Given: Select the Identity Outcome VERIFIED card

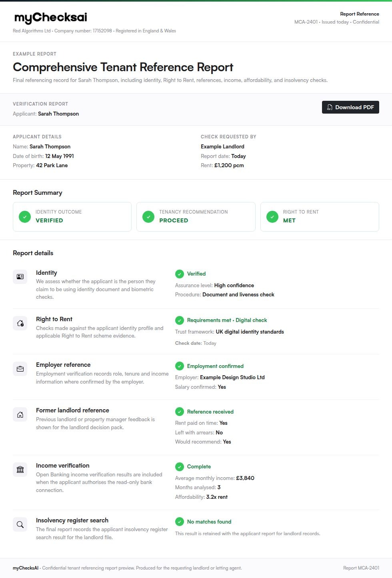Looking at the screenshot, I should [x=72, y=217].
